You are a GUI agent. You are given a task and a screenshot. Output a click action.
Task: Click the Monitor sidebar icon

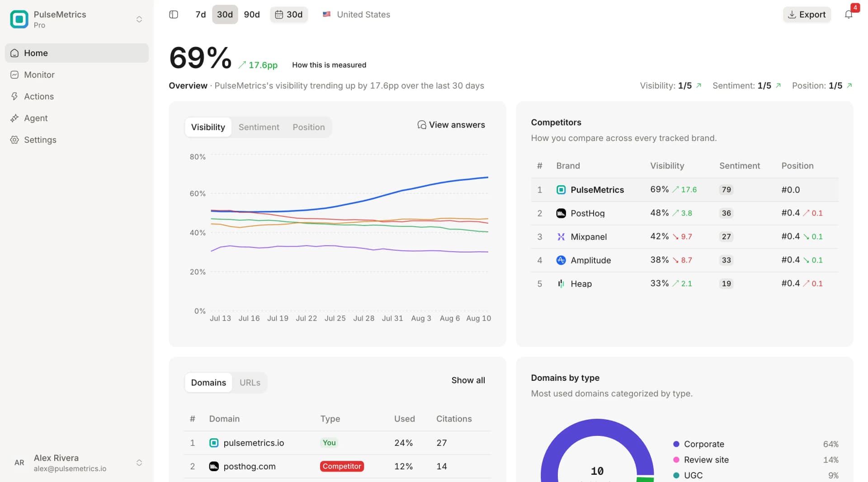(x=14, y=75)
